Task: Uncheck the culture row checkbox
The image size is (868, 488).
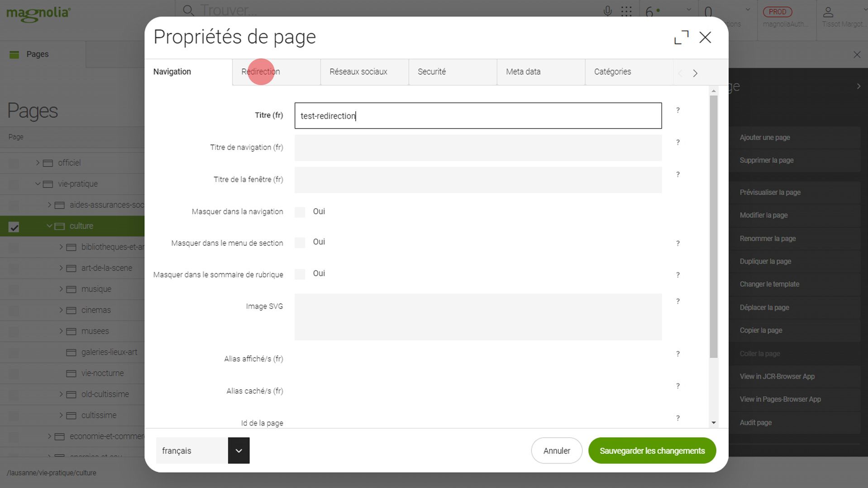Action: coord(14,227)
